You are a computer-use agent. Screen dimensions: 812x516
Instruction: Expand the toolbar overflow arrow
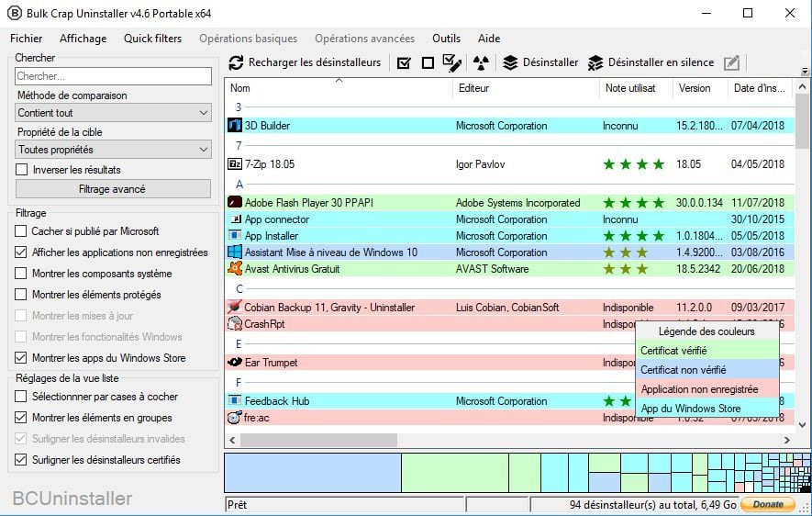[805, 72]
